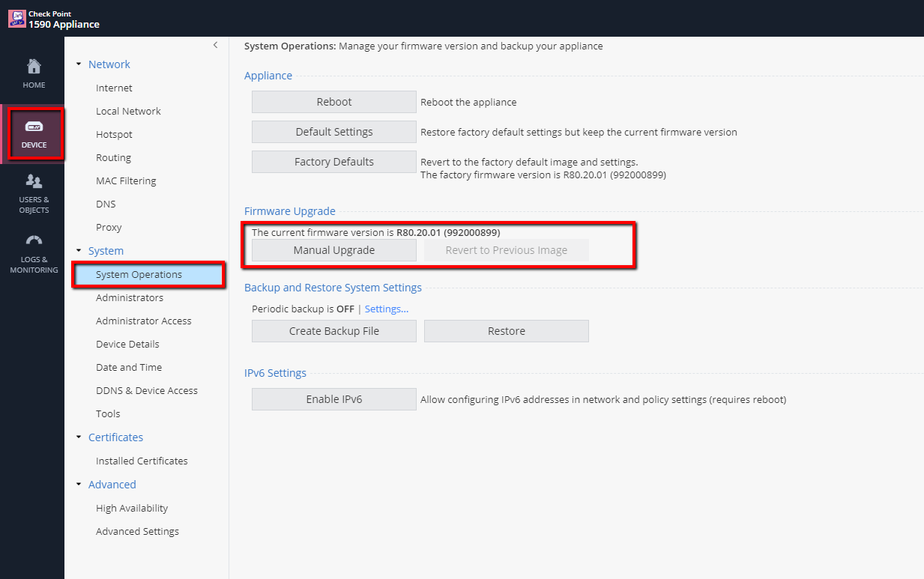Screen dimensions: 924x579
Task: Collapse the Certificates tree section
Action: tap(78, 437)
